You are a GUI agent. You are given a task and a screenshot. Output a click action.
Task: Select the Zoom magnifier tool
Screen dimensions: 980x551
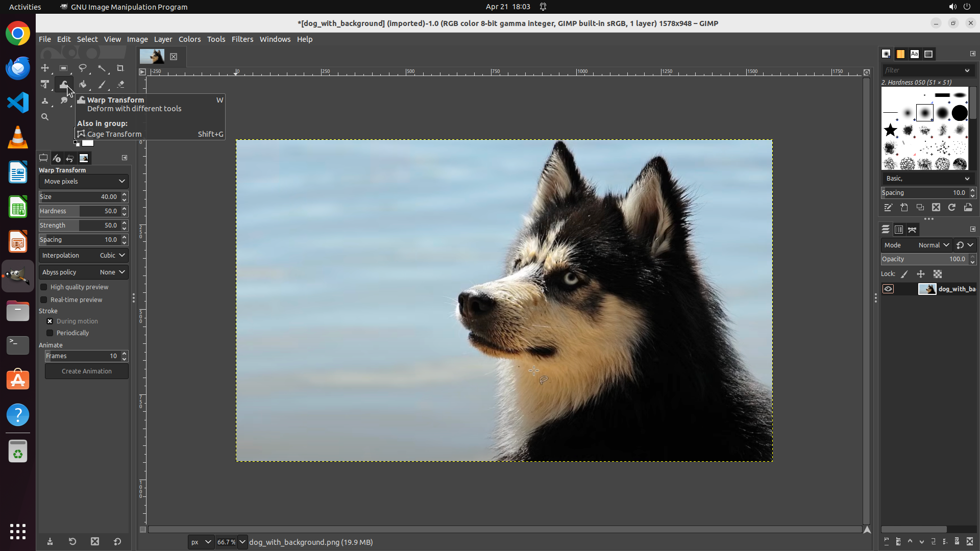click(x=45, y=117)
